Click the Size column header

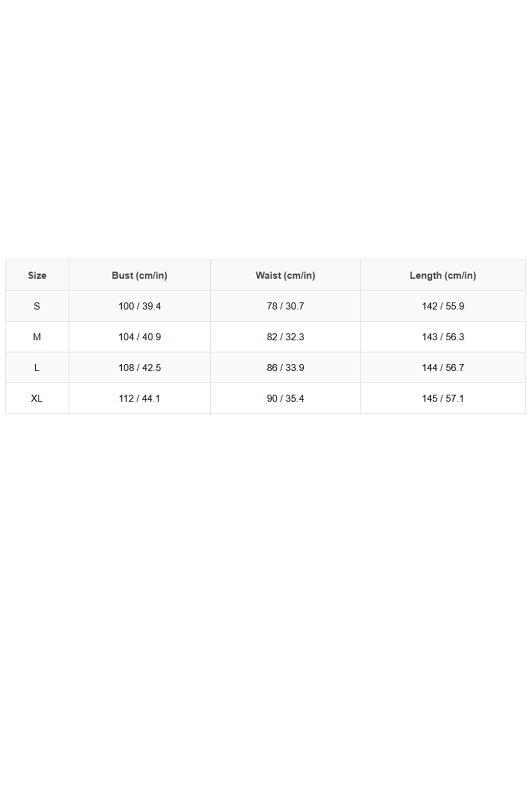(37, 275)
